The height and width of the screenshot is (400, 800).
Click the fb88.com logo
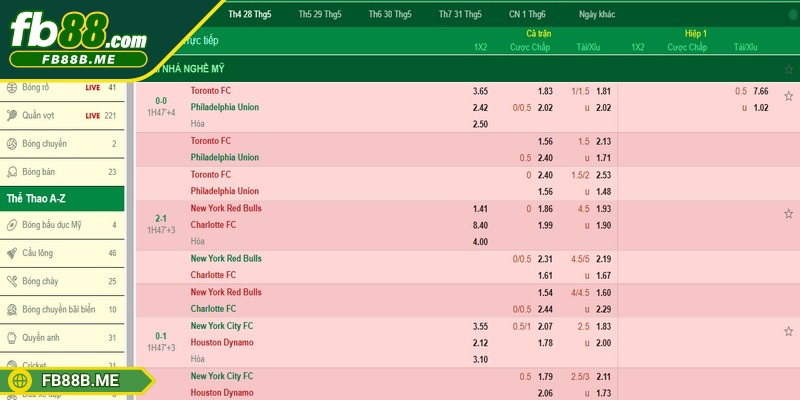(79, 32)
